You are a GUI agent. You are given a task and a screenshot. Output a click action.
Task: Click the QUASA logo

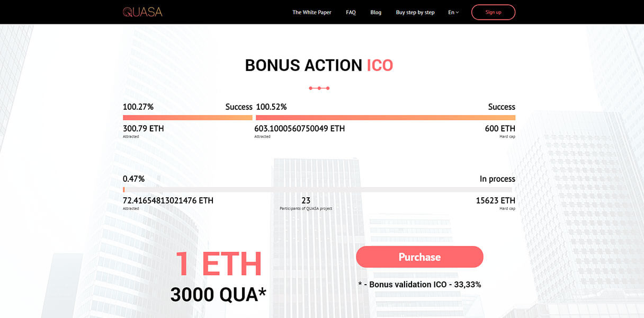(x=142, y=12)
